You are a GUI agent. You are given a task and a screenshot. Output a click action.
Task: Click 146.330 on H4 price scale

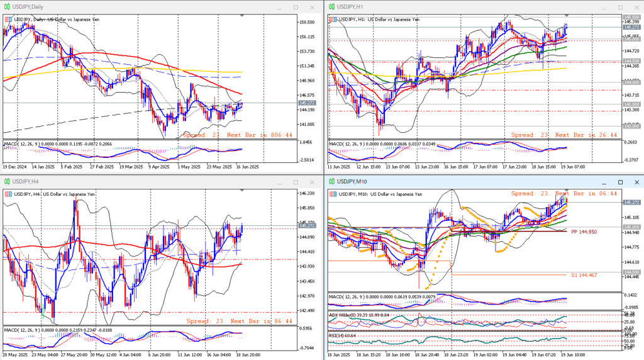pos(308,193)
